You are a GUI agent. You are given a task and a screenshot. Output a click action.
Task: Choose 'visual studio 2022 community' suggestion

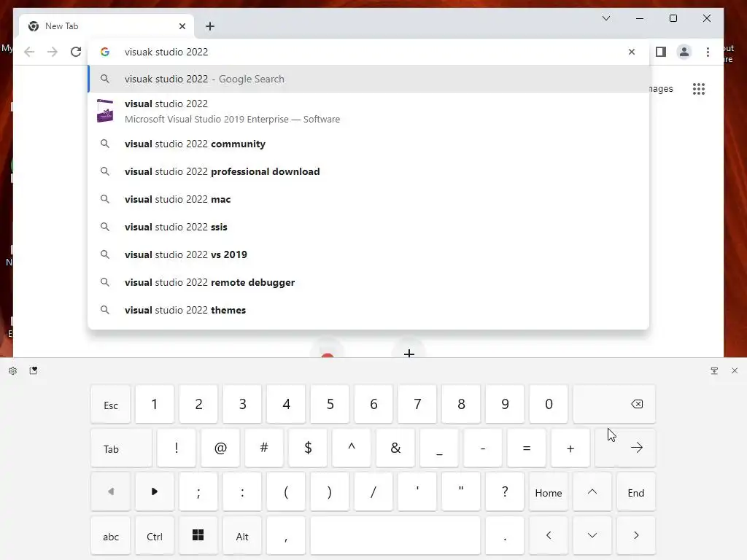coord(368,144)
